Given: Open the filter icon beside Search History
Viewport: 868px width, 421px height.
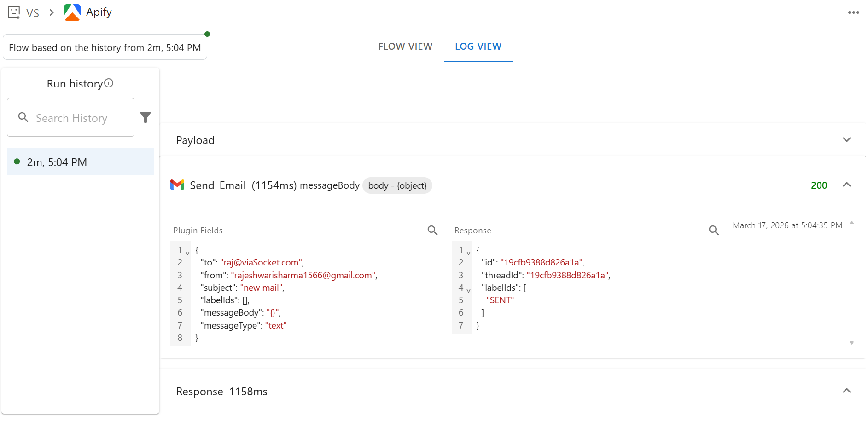Looking at the screenshot, I should pyautogui.click(x=146, y=117).
